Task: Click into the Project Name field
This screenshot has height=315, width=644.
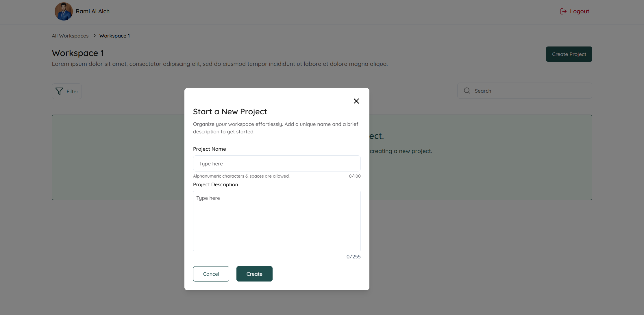Action: click(277, 163)
